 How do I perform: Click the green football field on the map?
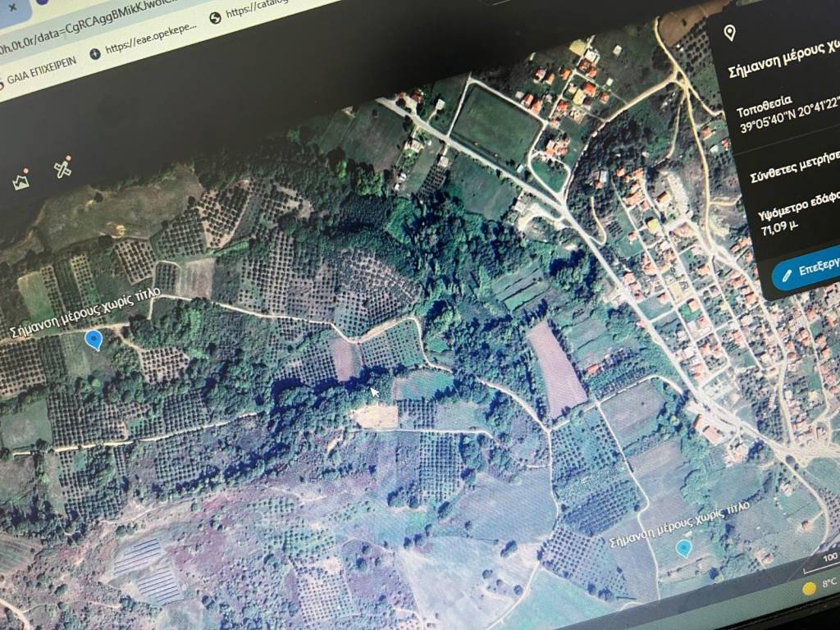(x=495, y=125)
